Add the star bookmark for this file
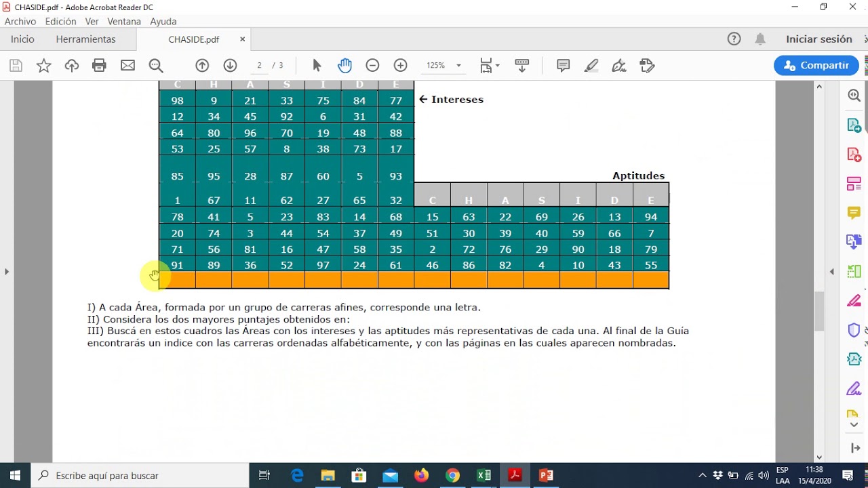The height and width of the screenshot is (488, 868). click(x=43, y=66)
